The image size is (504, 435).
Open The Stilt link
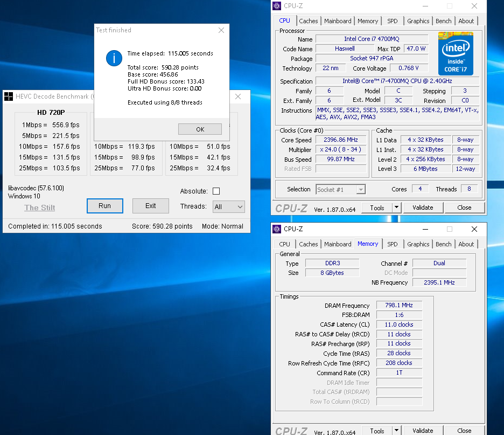pos(39,208)
